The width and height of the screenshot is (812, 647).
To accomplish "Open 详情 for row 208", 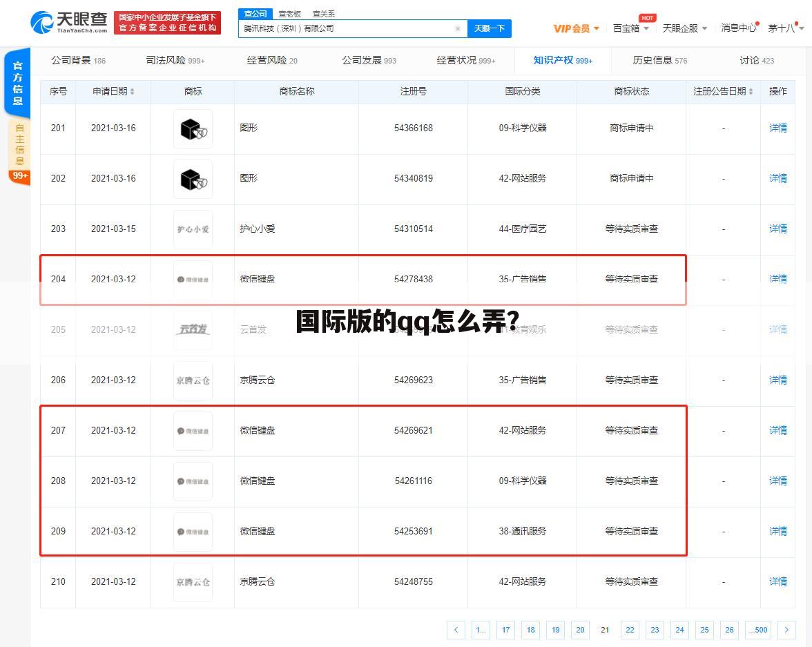I will tap(777, 481).
